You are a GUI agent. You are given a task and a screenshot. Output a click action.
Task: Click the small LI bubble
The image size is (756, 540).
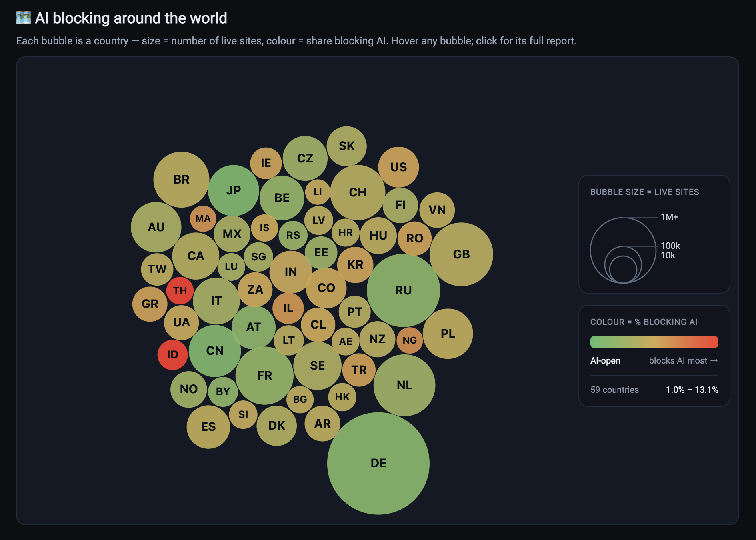[x=318, y=192]
